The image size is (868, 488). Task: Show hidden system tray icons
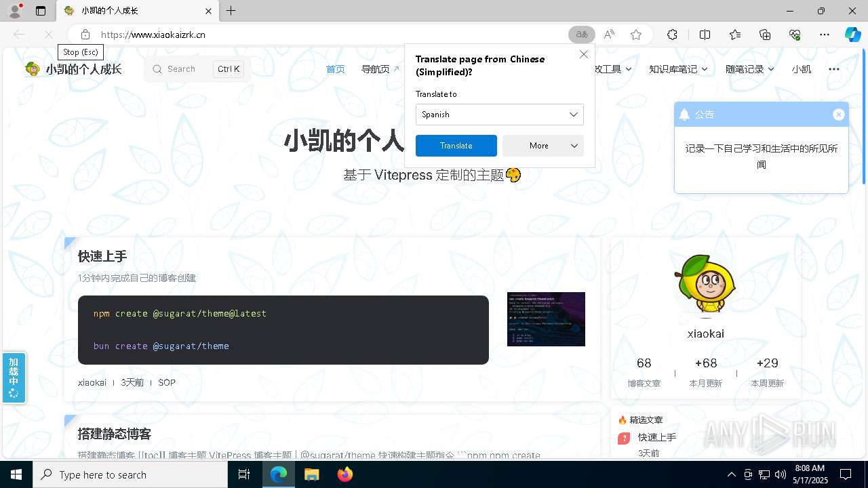click(x=731, y=474)
